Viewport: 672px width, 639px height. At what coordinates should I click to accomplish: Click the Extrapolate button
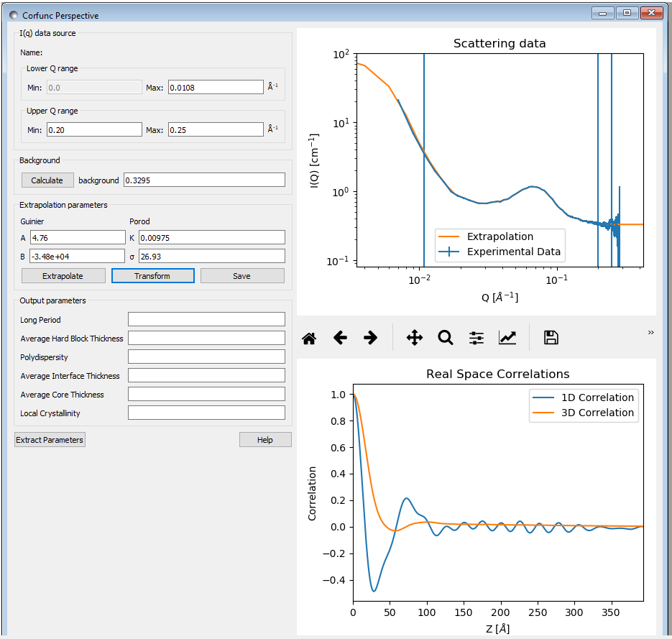pyautogui.click(x=63, y=276)
